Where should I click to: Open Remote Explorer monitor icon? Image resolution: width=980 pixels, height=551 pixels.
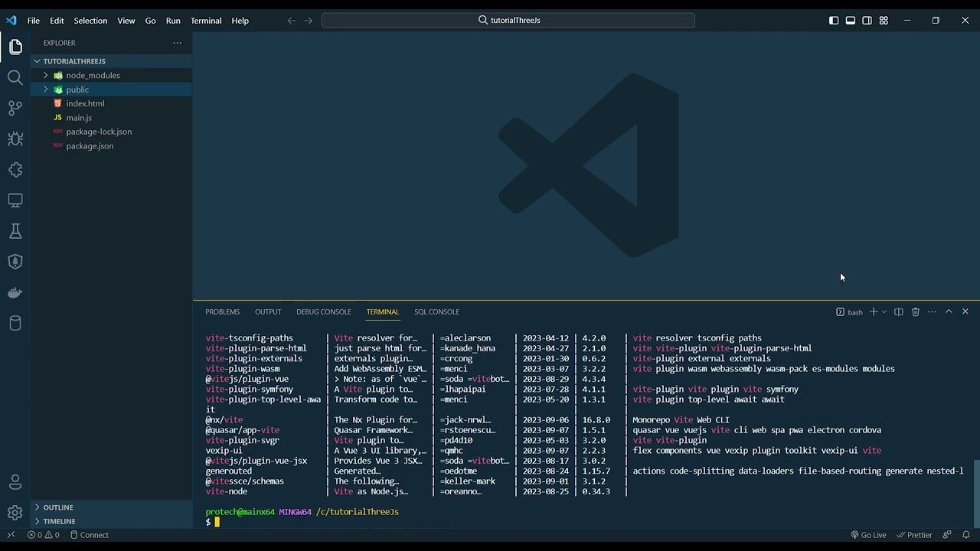[x=15, y=200]
